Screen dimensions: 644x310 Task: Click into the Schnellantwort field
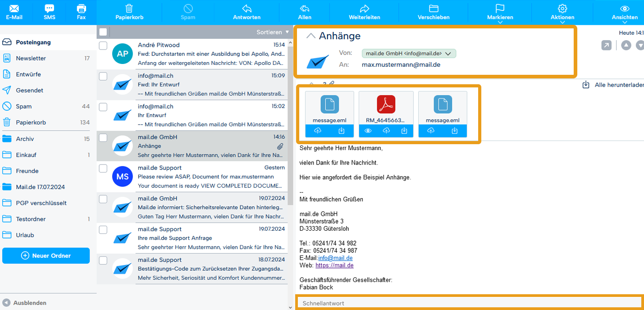[x=469, y=303]
